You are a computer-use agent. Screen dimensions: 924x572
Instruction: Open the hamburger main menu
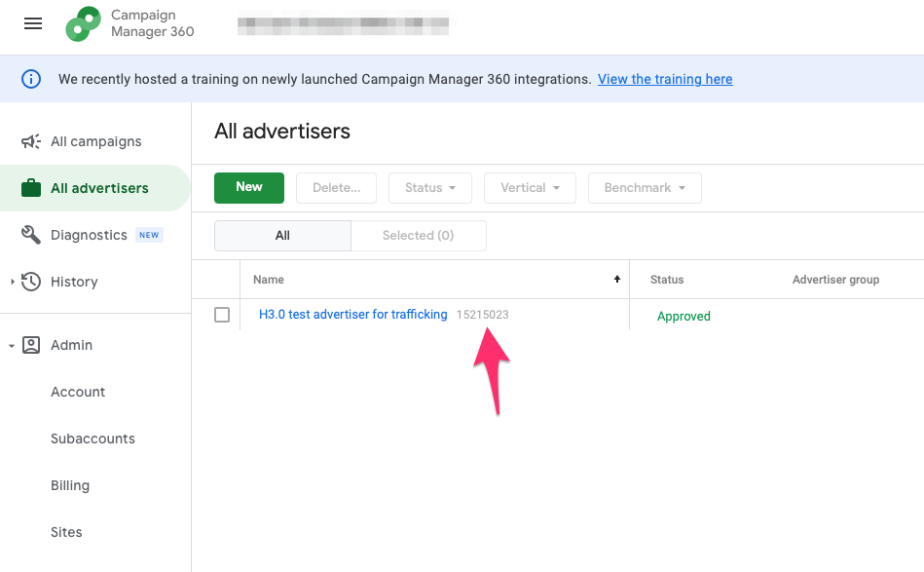(x=33, y=23)
